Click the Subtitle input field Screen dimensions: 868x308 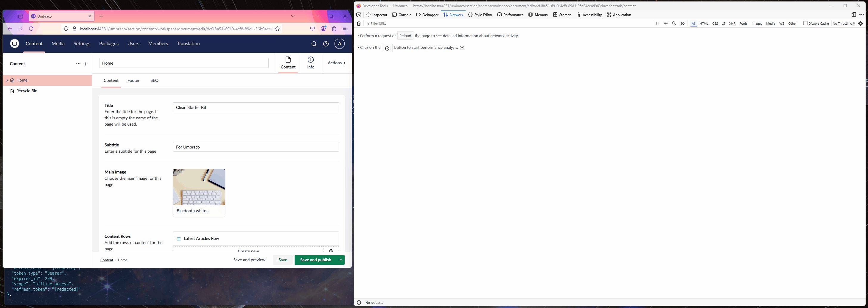pos(256,147)
